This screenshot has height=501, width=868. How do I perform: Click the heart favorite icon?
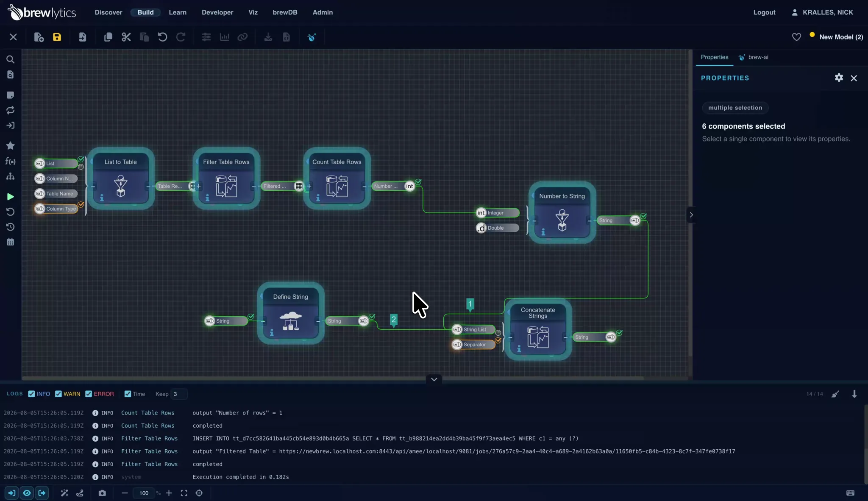(796, 37)
